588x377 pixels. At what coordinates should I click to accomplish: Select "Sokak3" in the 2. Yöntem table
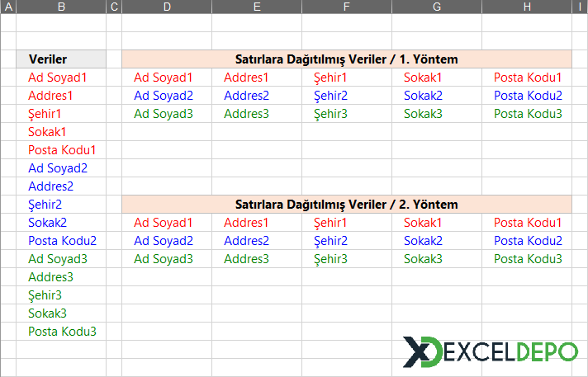pos(423,259)
